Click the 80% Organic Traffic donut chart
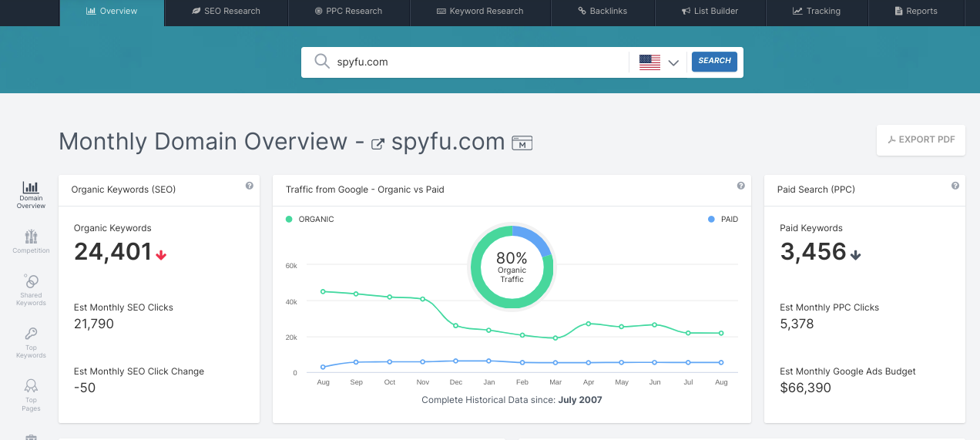Viewport: 980px width, 440px height. (512, 267)
